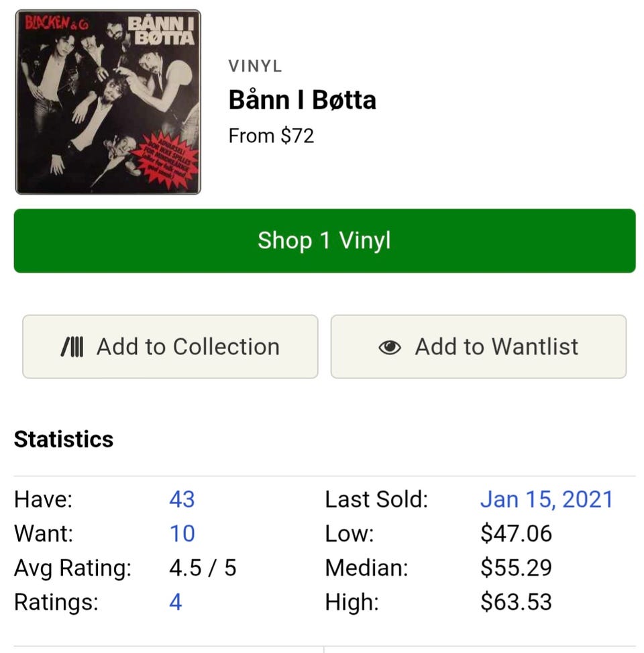The height and width of the screenshot is (653, 644).
Task: Click the Avg Rating label
Action: coord(72,568)
